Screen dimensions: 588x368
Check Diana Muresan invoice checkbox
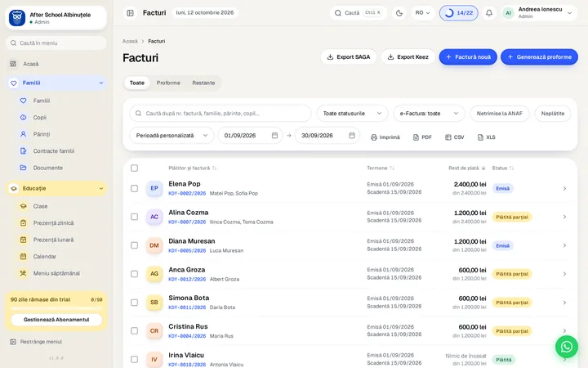tap(134, 245)
